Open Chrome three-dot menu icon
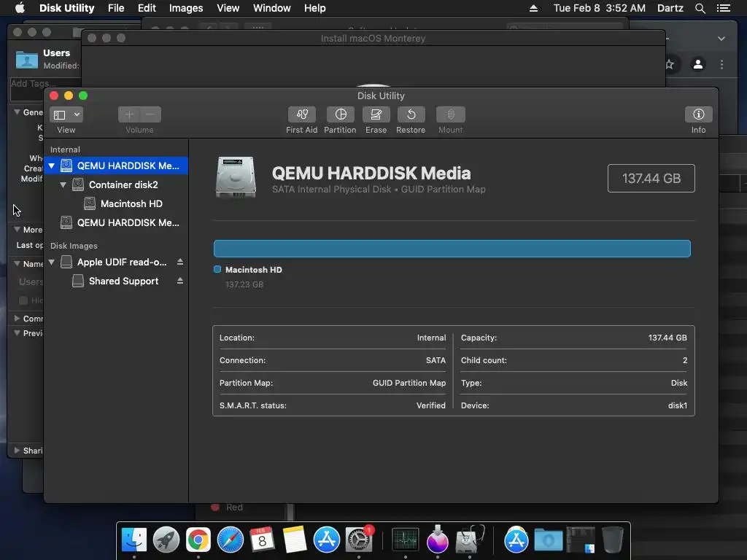Viewport: 747px width, 560px height. 721,64
